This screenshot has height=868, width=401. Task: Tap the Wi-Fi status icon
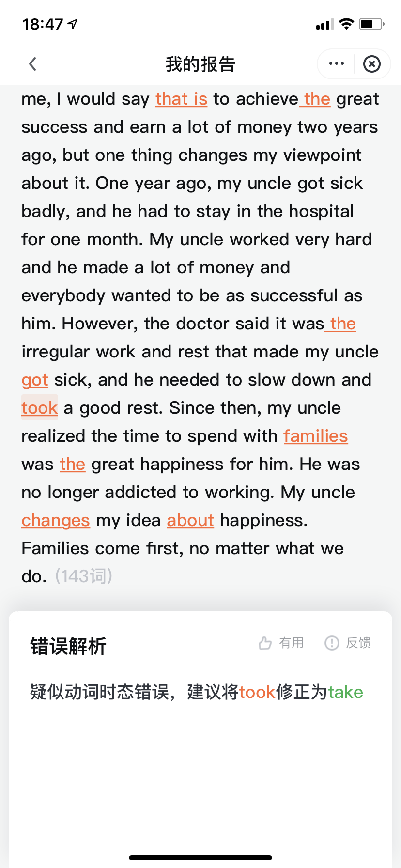pyautogui.click(x=346, y=24)
